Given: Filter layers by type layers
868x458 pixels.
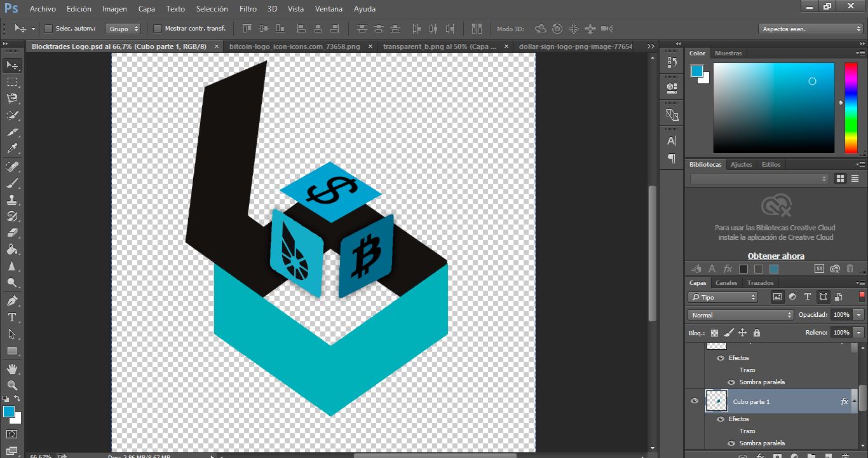Looking at the screenshot, I should tap(808, 297).
